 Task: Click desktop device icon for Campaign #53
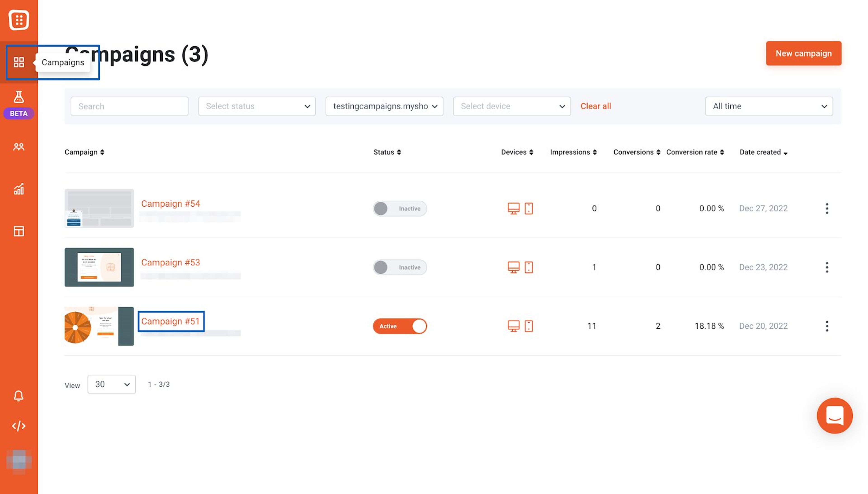coord(513,267)
